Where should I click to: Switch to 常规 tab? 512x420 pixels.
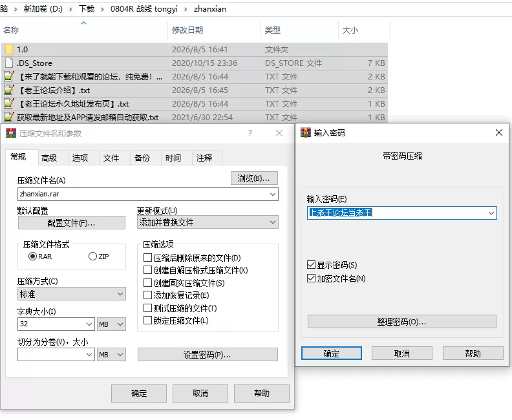(18, 157)
